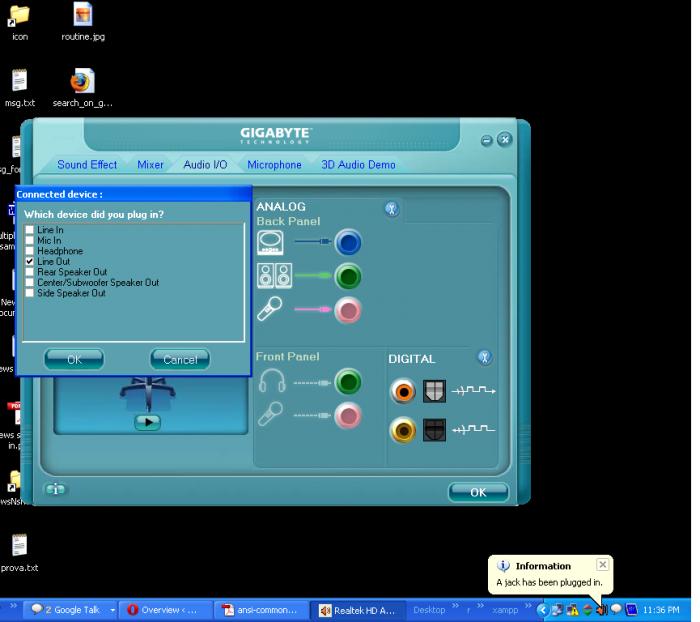Click the blue Line In jack on Back Panel

348,242
